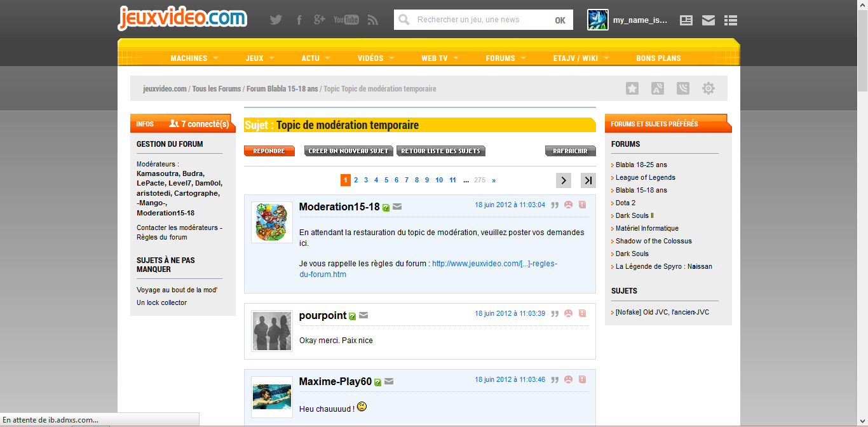Click the search OK button
The height and width of the screenshot is (427, 868).
(560, 20)
